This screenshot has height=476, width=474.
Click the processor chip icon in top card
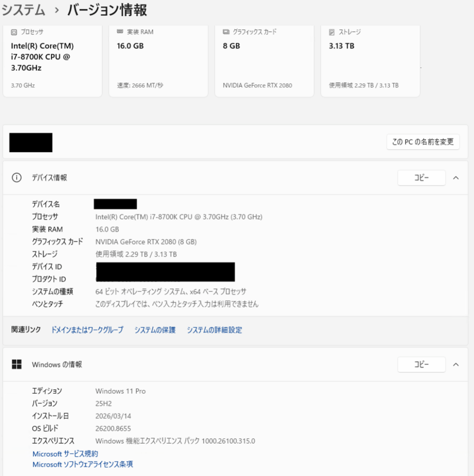tap(14, 32)
